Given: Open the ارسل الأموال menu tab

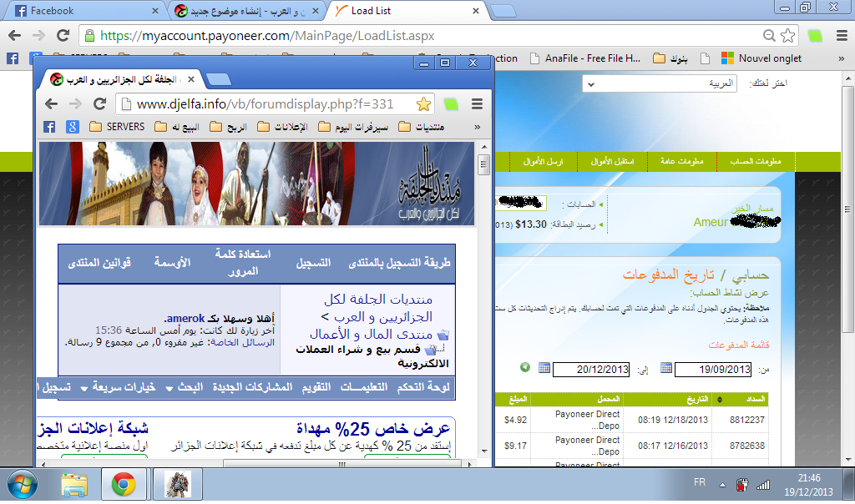Looking at the screenshot, I should coord(543,162).
